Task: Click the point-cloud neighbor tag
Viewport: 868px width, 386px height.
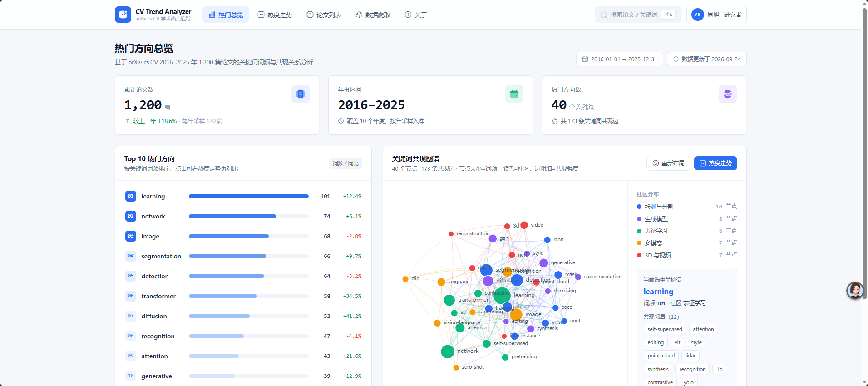Action: click(x=661, y=356)
